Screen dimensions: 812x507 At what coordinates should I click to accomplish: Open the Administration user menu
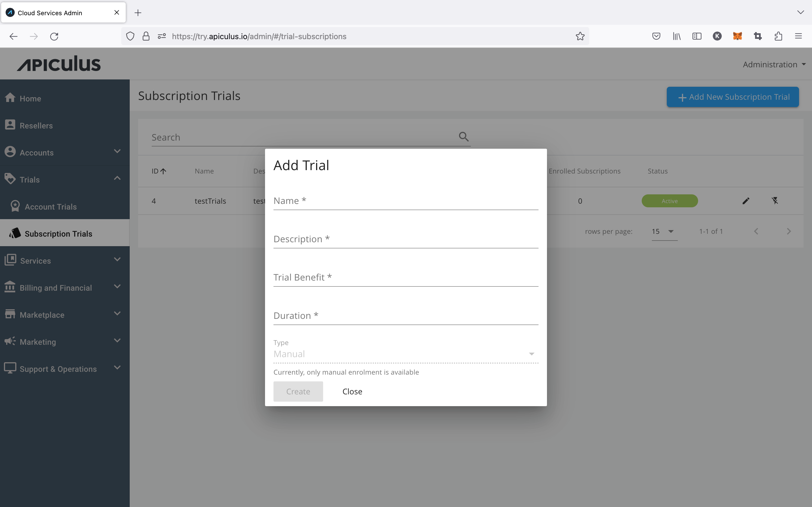pyautogui.click(x=774, y=65)
